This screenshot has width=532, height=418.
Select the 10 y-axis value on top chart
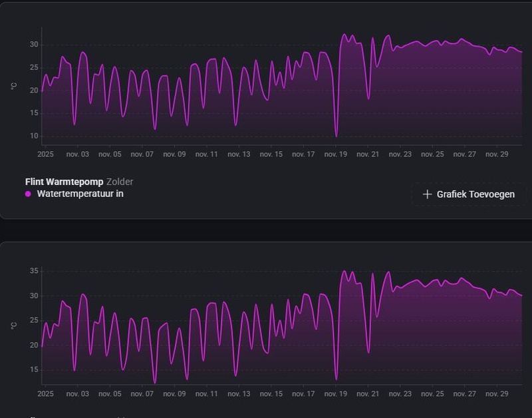[x=33, y=136]
